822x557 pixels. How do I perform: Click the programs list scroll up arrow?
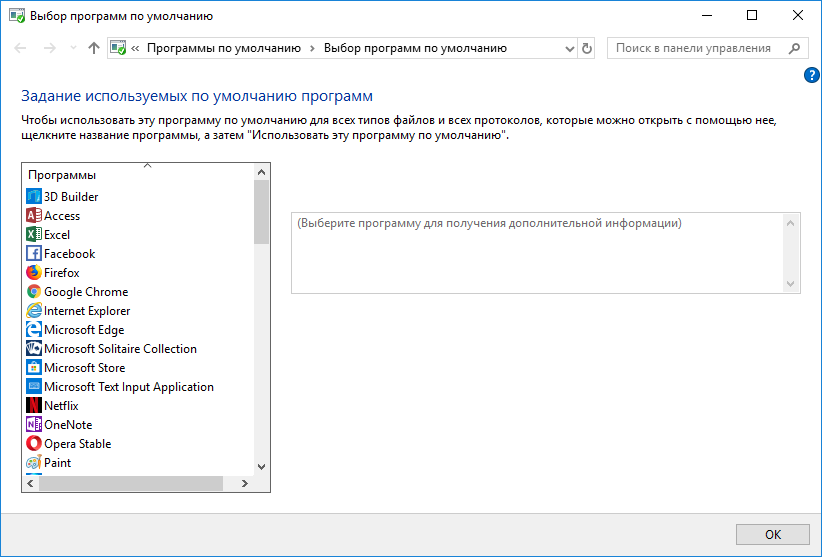[262, 172]
